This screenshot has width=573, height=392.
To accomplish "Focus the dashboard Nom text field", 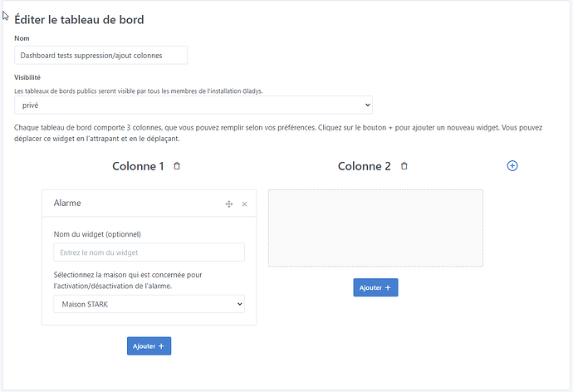I will [x=101, y=55].
